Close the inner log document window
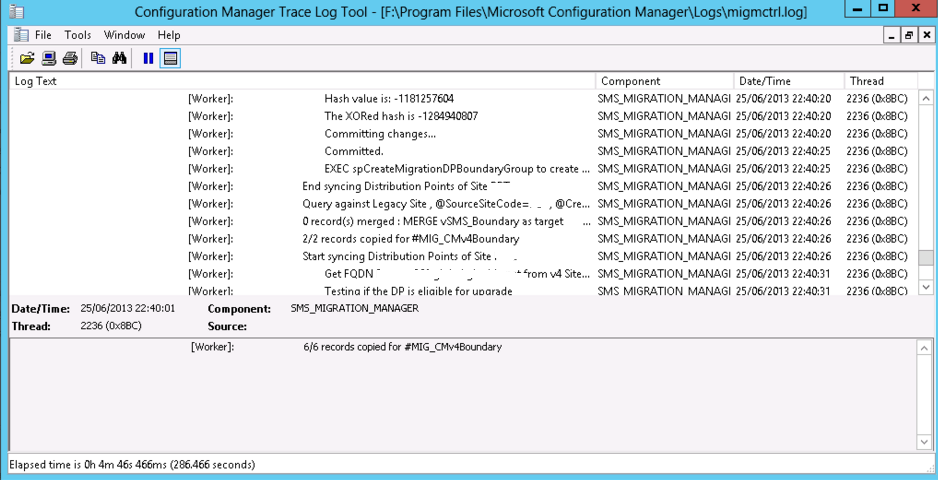The height and width of the screenshot is (480, 938). [x=925, y=35]
